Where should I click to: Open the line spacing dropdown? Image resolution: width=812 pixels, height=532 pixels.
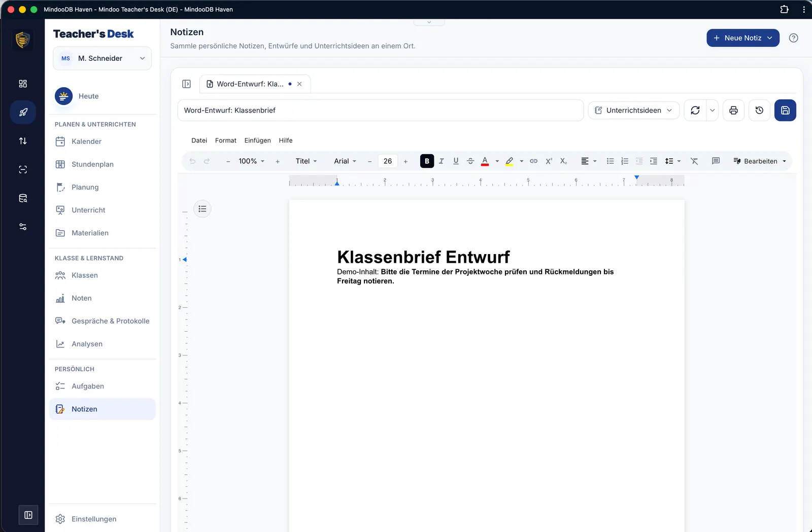pyautogui.click(x=673, y=161)
